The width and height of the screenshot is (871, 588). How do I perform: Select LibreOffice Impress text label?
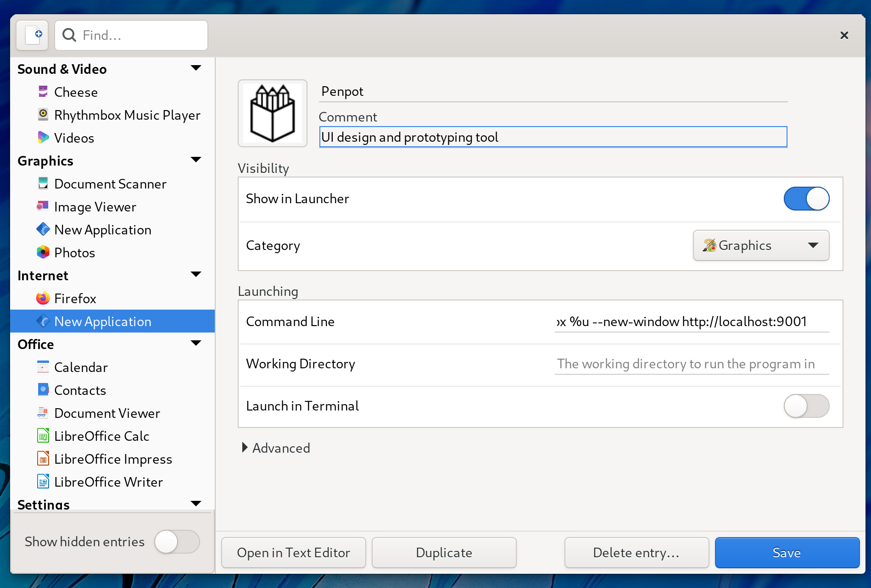113,459
